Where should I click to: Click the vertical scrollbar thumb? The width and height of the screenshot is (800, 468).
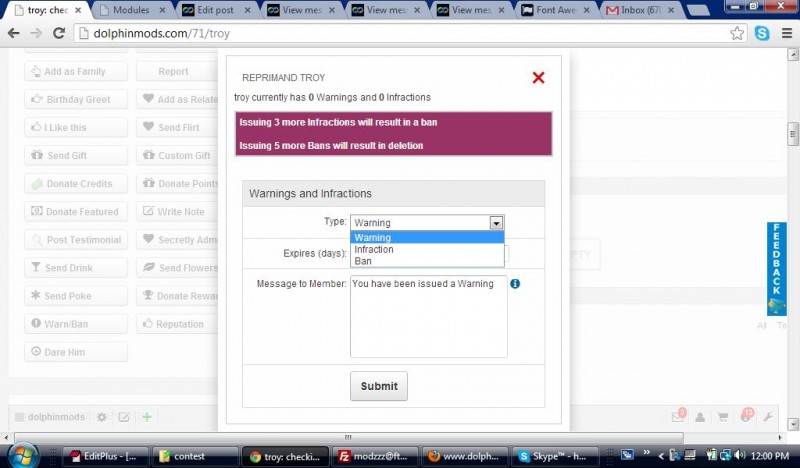pyautogui.click(x=793, y=134)
